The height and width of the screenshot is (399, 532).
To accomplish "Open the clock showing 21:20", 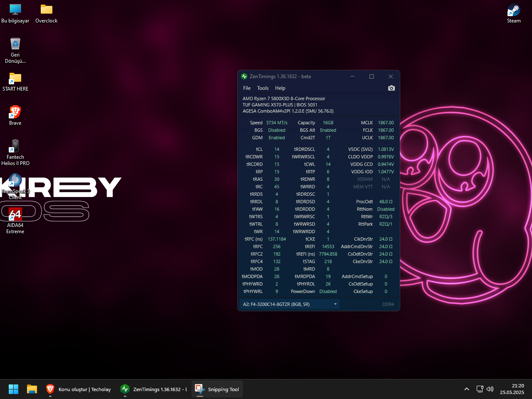I will (512, 389).
